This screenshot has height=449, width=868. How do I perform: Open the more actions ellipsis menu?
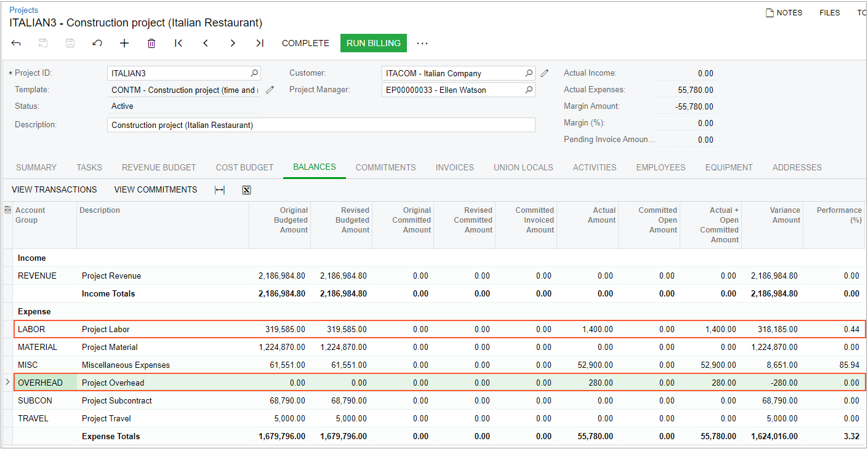[x=422, y=43]
